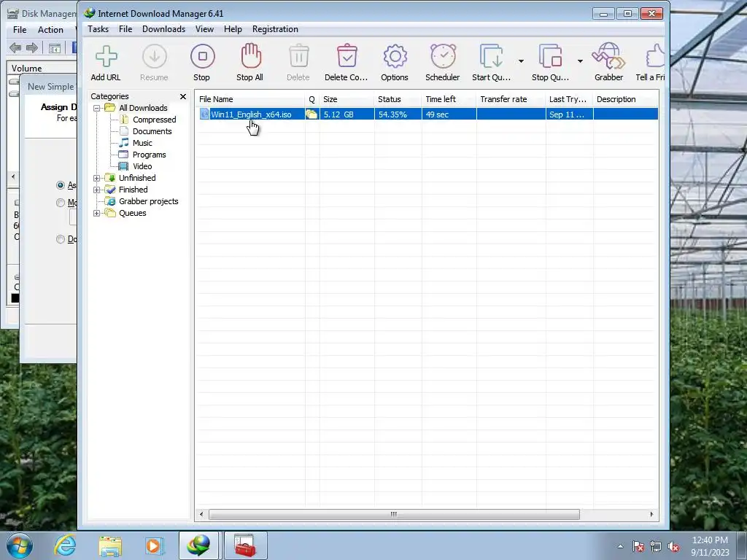Sort by the Last Try column header
747x560 pixels.
pyautogui.click(x=569, y=99)
